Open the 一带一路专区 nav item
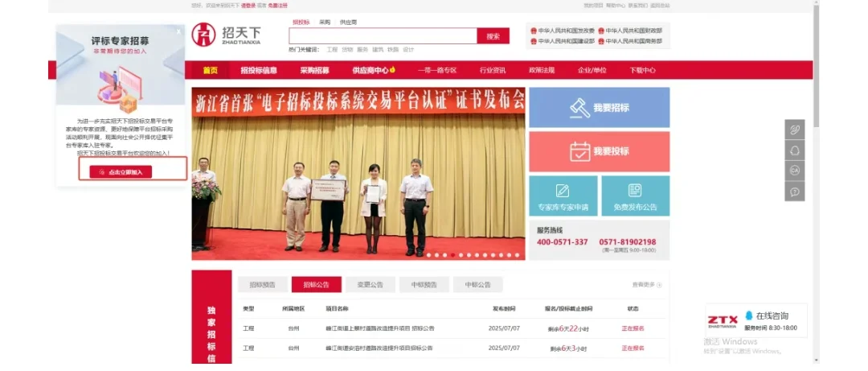 (436, 71)
